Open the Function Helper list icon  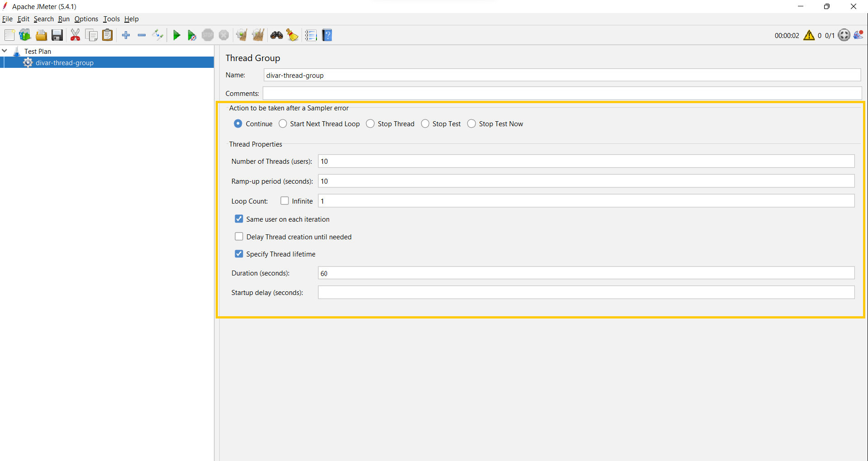click(x=311, y=35)
